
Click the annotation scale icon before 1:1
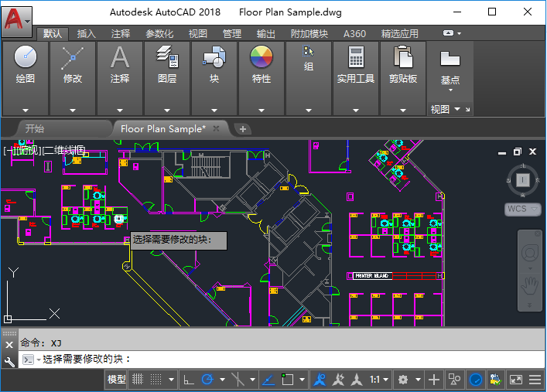coord(356,380)
